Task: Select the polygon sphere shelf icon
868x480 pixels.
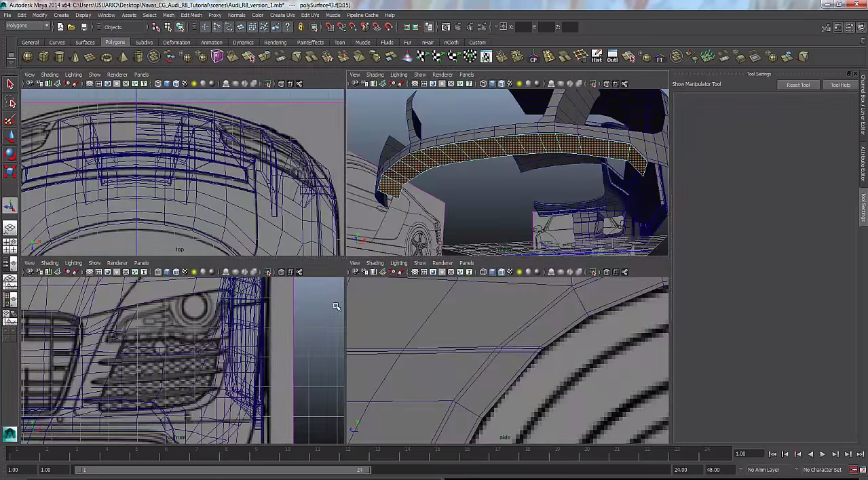Action: 28,57
